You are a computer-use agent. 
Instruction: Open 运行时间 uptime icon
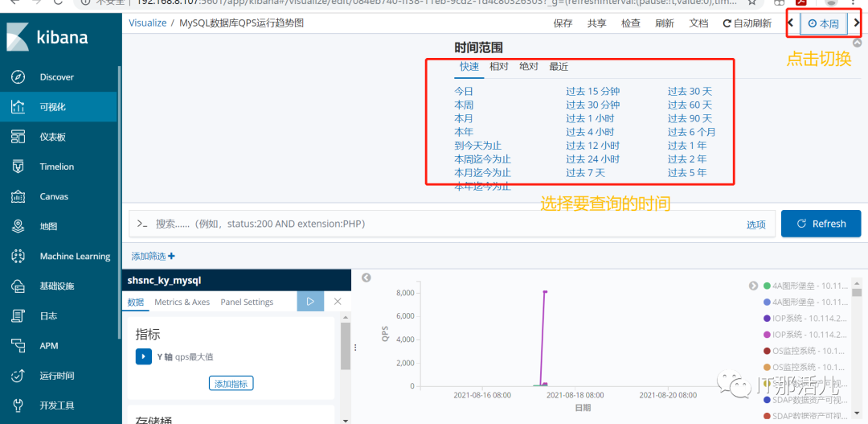(x=18, y=376)
